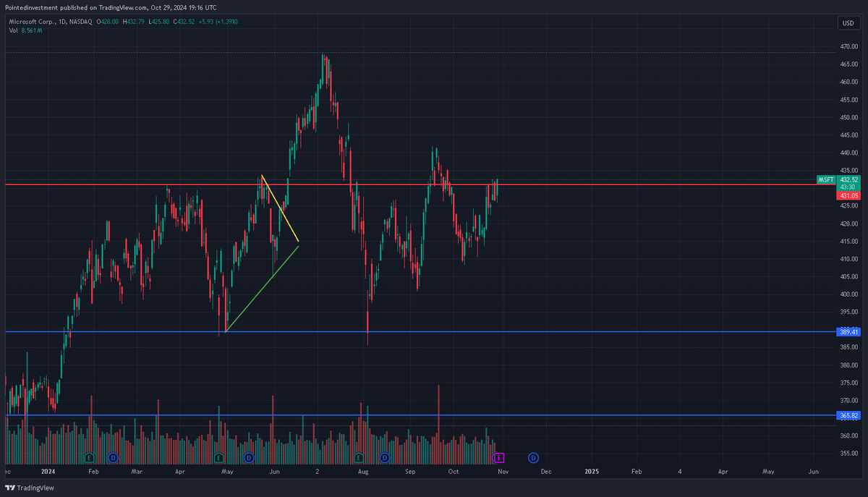868x497 pixels.
Task: Click the 2024 year label on time axis
Action: click(x=48, y=471)
